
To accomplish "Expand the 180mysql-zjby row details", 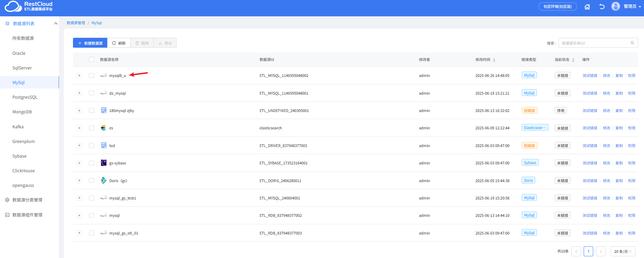I will [79, 111].
